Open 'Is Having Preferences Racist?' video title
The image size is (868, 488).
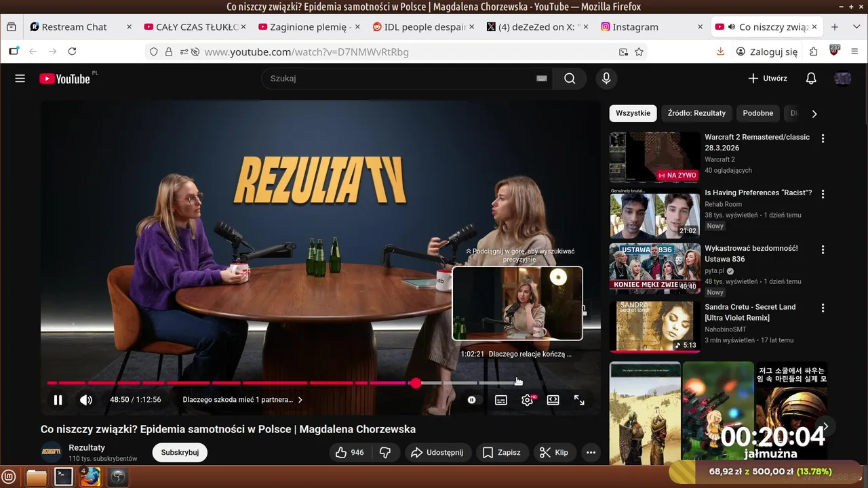(758, 192)
